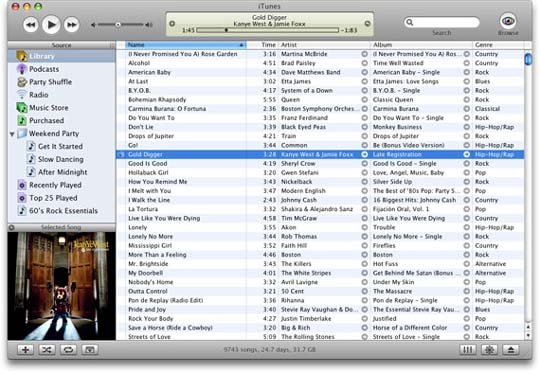
Task: Collapse the Weekend Party folder
Action: (12, 134)
